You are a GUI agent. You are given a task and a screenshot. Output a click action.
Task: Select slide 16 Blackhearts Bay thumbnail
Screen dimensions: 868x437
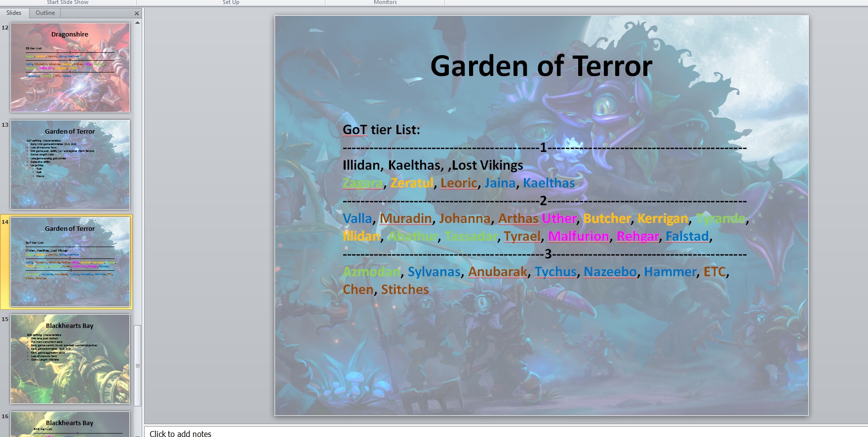coord(70,424)
